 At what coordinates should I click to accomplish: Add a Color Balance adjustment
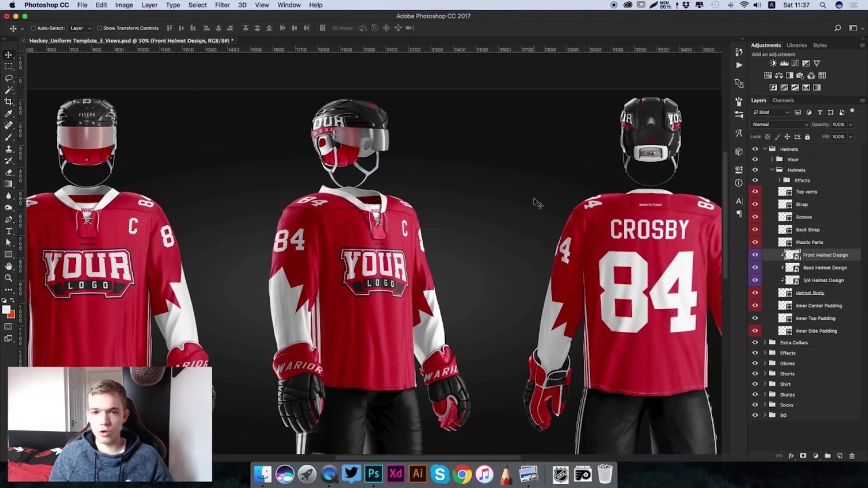779,75
